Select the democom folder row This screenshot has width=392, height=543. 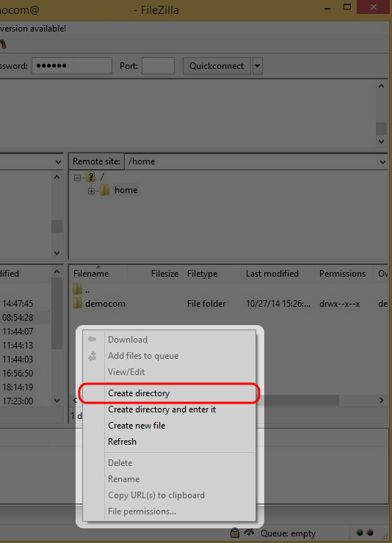click(x=228, y=304)
